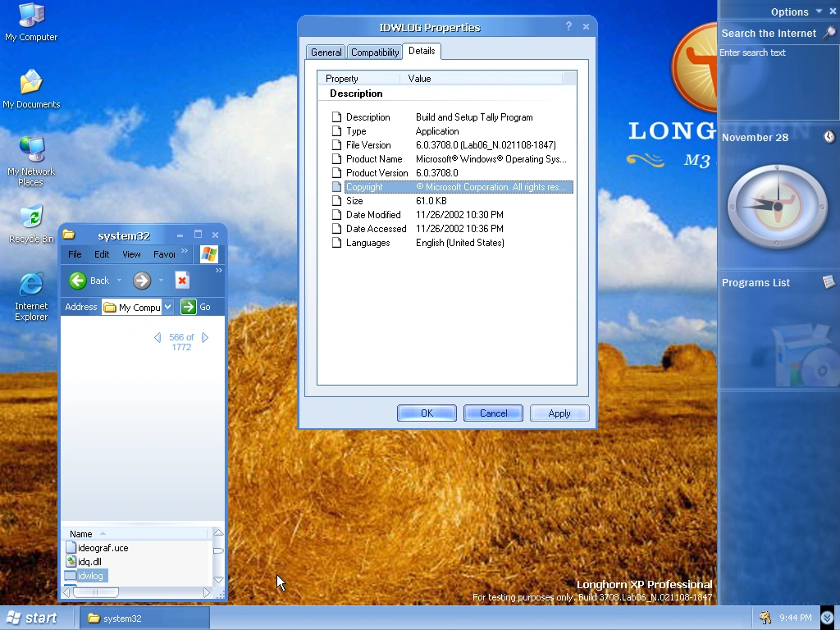Image resolution: width=840 pixels, height=630 pixels.
Task: Expand hidden toolbar buttons chevron
Action: [x=218, y=271]
